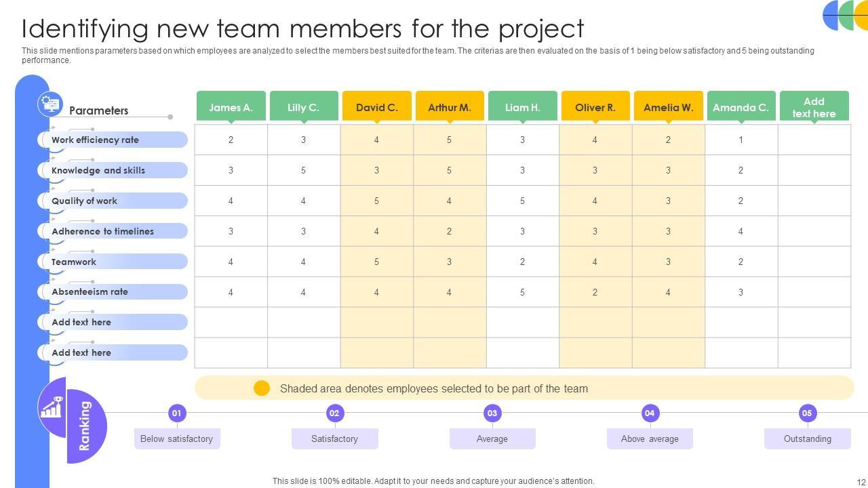Select the Oliver R. column header
Screen dimensions: 868x488
coord(595,107)
